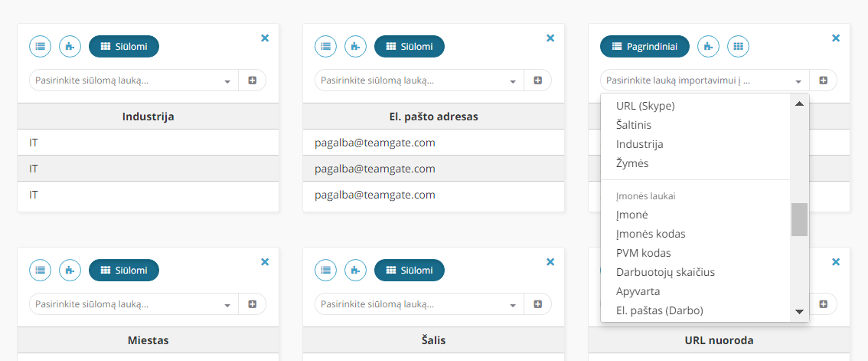
Task: Remove the Šalis card with X
Action: pyautogui.click(x=550, y=262)
